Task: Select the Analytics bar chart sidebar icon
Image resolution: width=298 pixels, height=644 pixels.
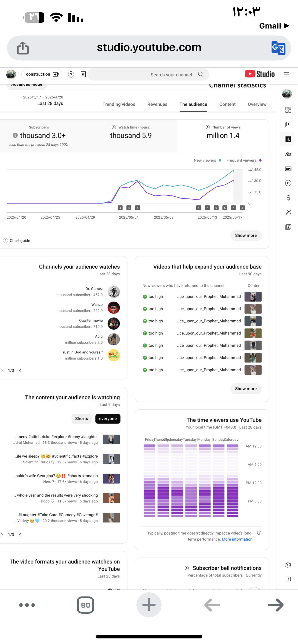Action: pos(288,139)
